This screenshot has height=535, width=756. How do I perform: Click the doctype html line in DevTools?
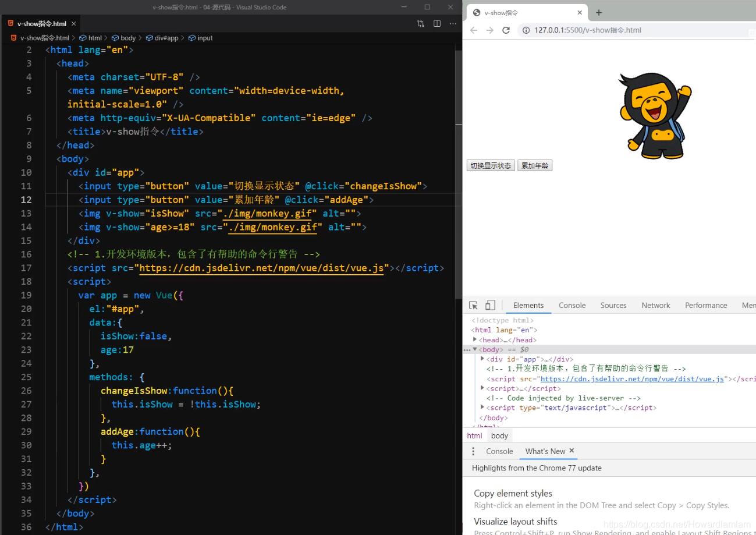pyautogui.click(x=502, y=320)
